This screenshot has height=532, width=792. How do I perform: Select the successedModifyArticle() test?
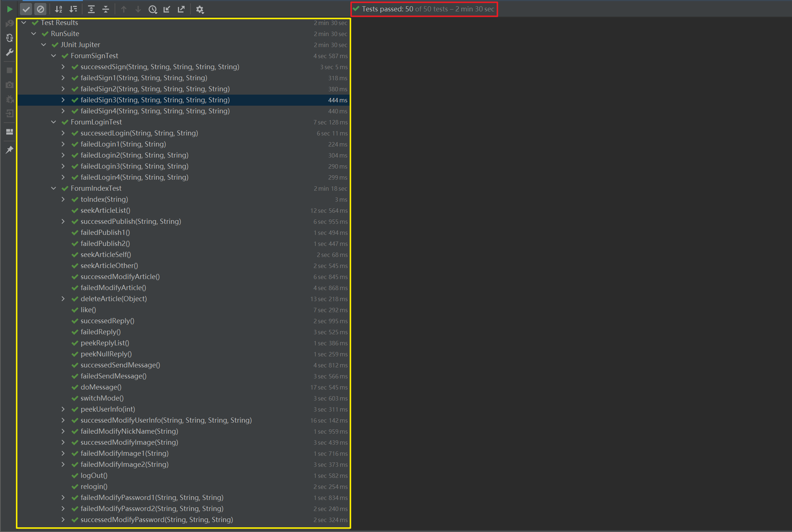point(183,277)
